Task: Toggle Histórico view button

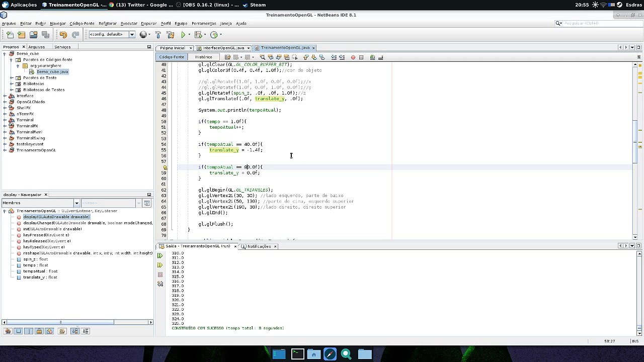Action: (x=203, y=57)
